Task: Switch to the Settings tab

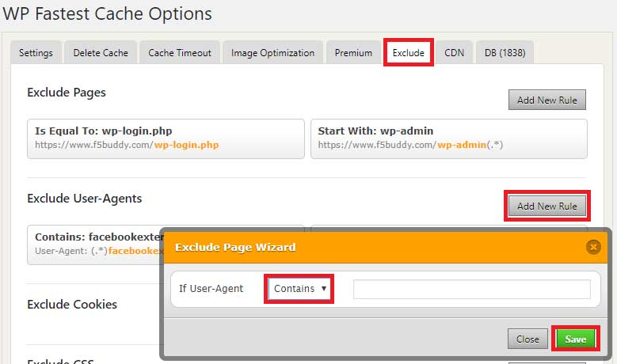Action: coord(36,53)
